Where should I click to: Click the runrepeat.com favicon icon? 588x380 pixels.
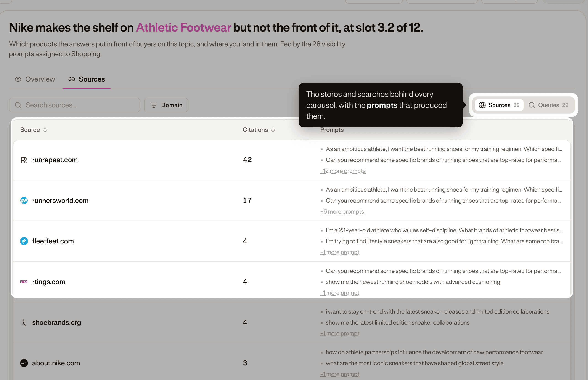pos(24,160)
